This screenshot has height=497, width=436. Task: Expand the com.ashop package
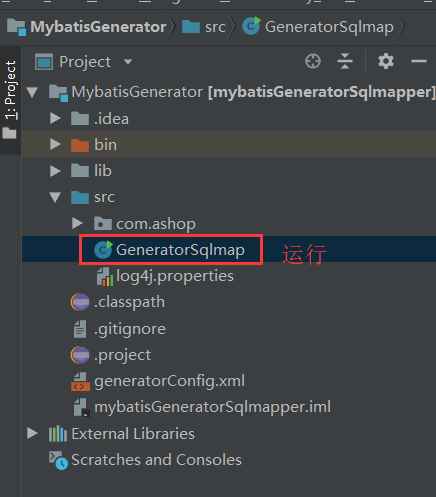click(77, 223)
